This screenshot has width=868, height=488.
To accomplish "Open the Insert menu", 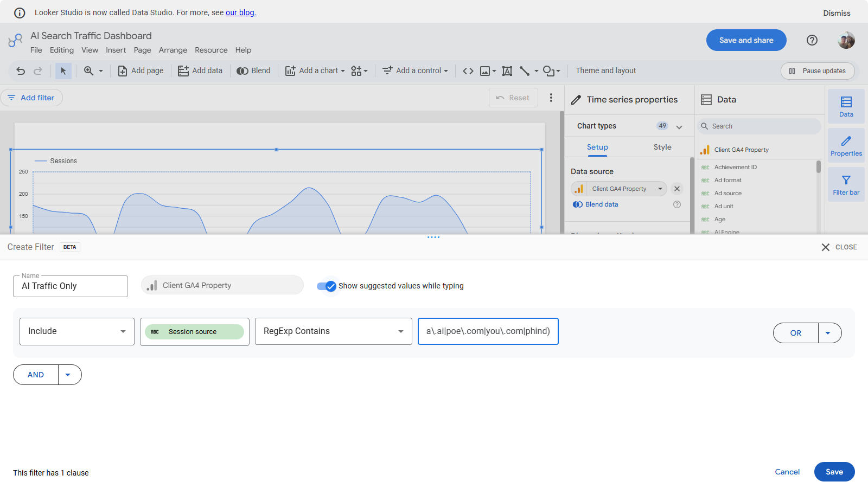I will [x=116, y=50].
